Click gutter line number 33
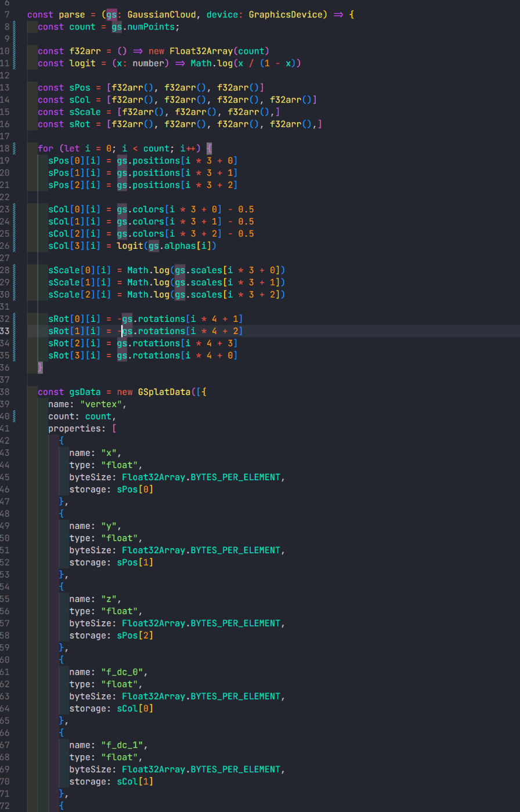This screenshot has height=812, width=520. pos(5,331)
